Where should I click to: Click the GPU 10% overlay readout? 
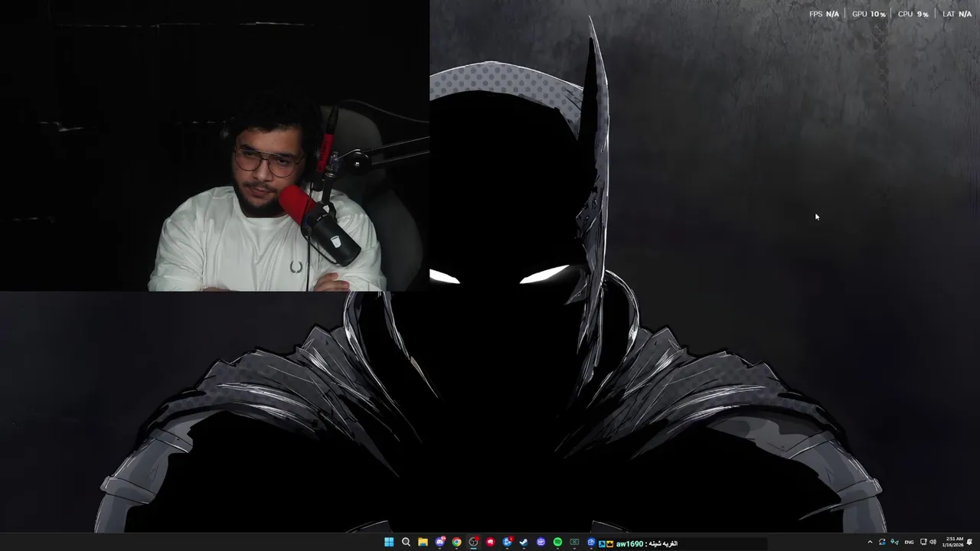(x=869, y=14)
